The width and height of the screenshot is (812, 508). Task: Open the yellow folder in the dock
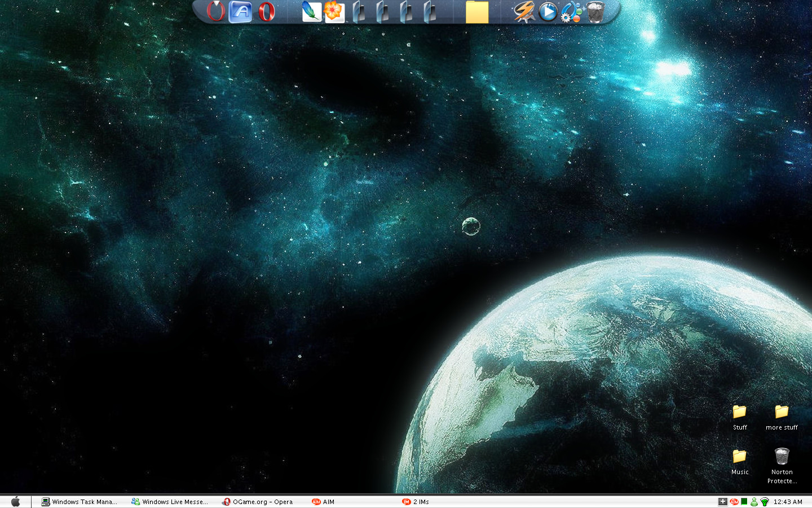coord(477,12)
